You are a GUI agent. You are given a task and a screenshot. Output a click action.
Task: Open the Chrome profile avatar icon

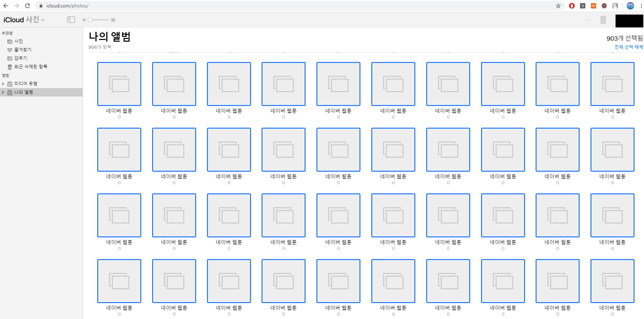pos(630,6)
